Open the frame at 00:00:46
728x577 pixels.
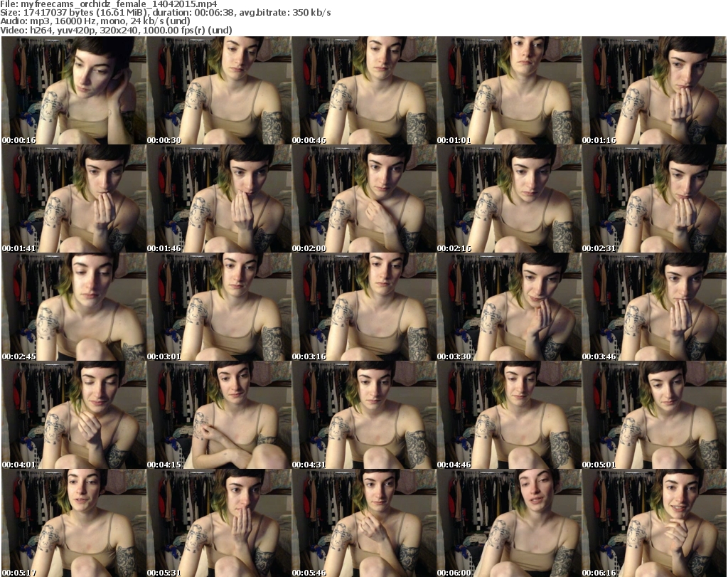pyautogui.click(x=363, y=90)
